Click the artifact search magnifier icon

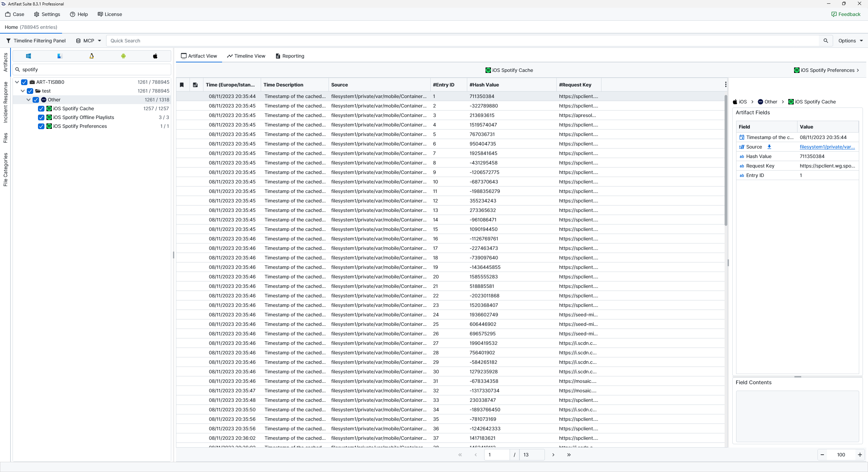[18, 70]
